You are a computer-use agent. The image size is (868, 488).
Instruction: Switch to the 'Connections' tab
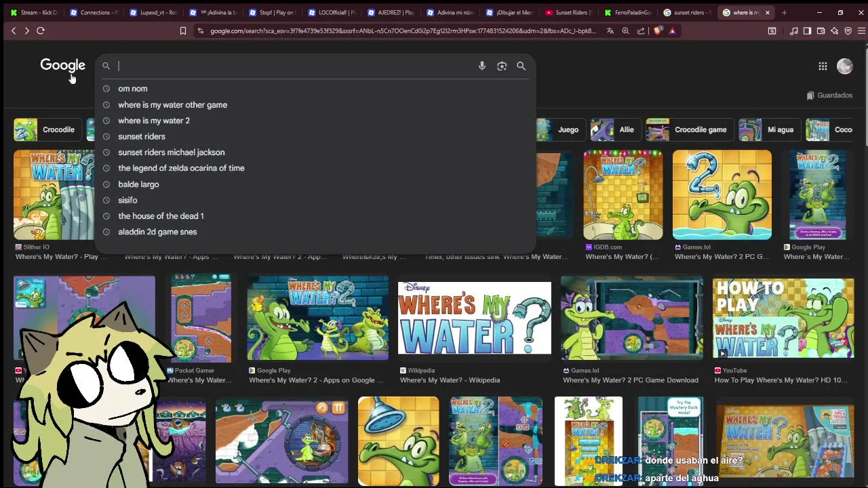94,12
